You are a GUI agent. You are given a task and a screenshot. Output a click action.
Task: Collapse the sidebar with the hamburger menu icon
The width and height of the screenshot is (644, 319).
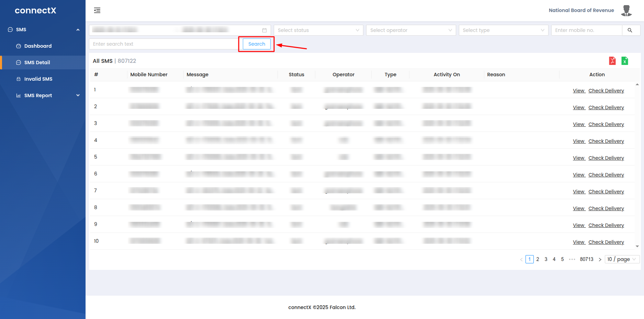(97, 10)
